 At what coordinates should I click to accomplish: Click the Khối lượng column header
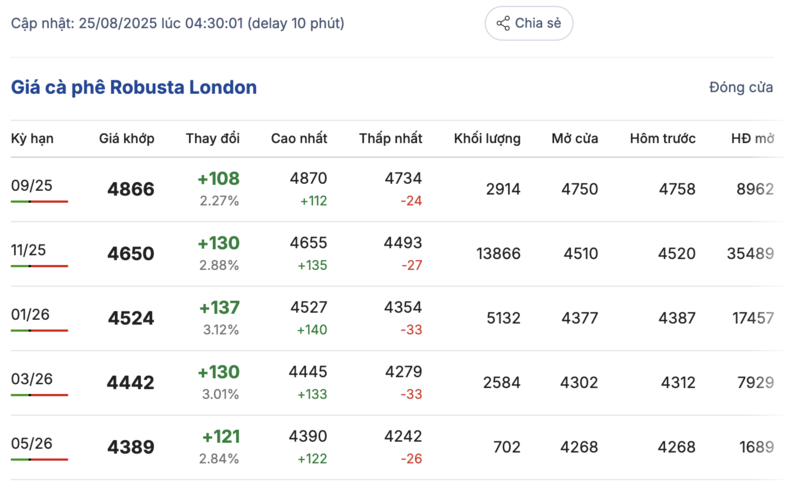(x=487, y=138)
